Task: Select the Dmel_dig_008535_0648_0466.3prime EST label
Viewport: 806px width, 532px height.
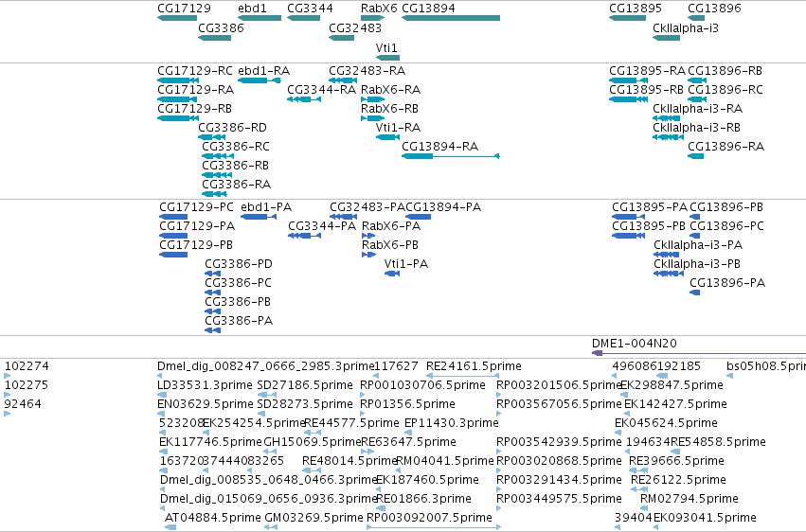Action: pyautogui.click(x=269, y=481)
